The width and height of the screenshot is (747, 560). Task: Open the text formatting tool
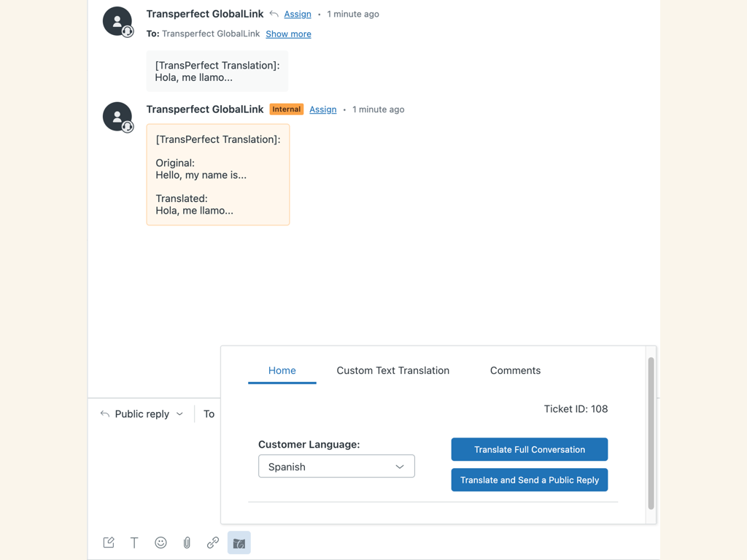(134, 542)
